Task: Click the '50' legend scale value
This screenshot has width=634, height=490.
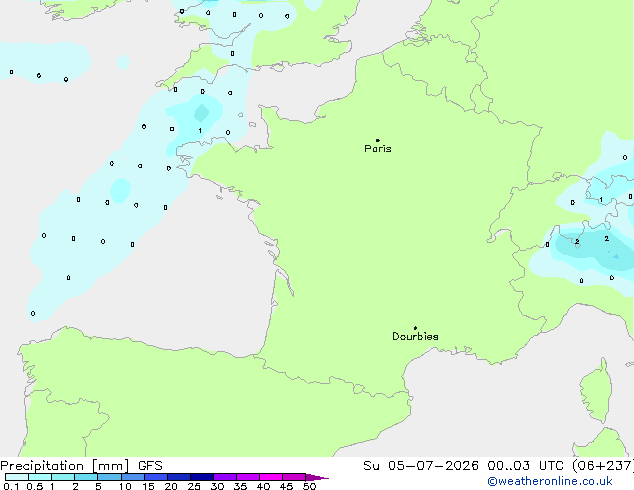Action: (309, 486)
